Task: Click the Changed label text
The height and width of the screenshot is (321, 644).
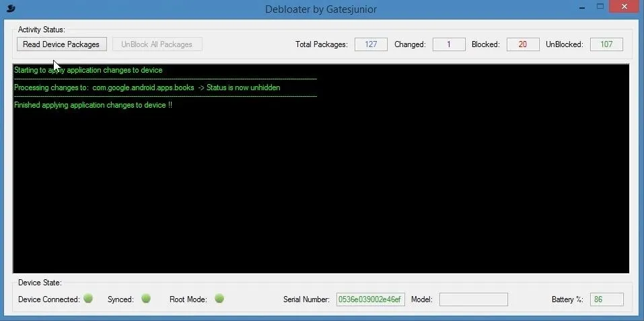Action: tap(410, 44)
